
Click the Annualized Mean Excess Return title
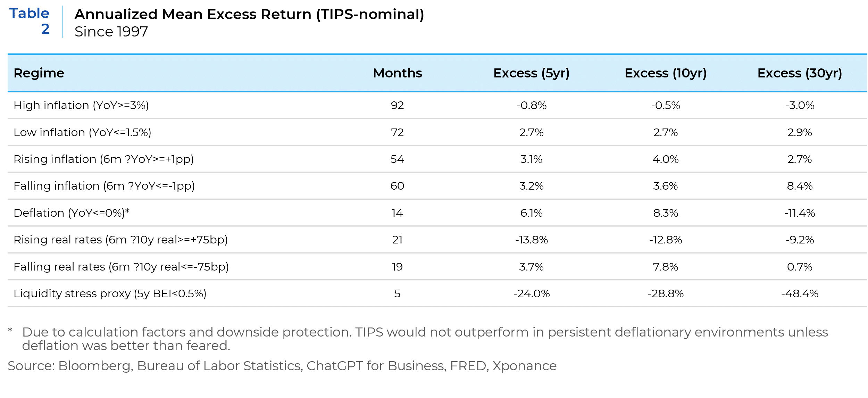[249, 15]
